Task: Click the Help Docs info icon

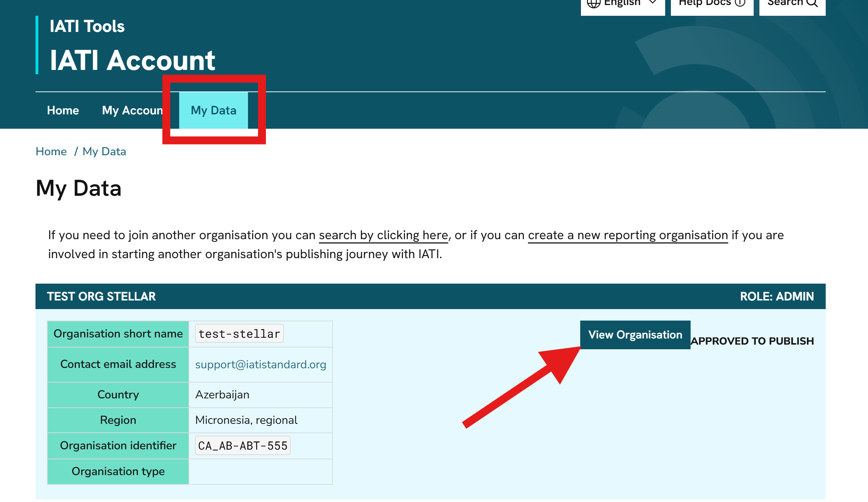Action: click(x=740, y=3)
